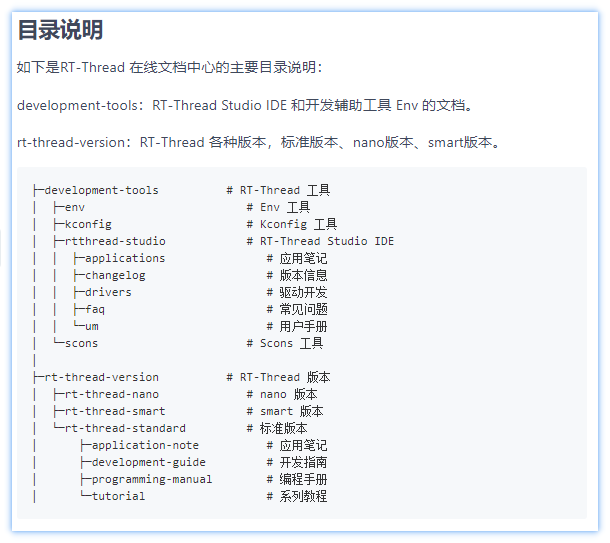Click the development-guide tree entry
The image size is (610, 543).
(149, 462)
